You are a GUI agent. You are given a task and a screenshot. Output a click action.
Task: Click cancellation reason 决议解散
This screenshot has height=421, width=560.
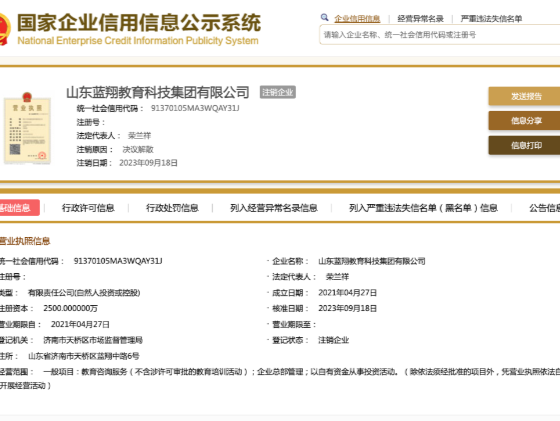coord(138,149)
